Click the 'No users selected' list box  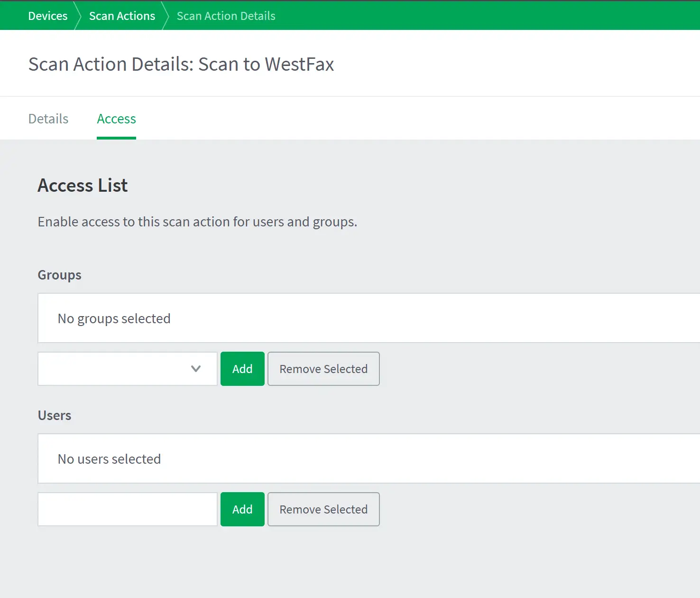tap(368, 458)
